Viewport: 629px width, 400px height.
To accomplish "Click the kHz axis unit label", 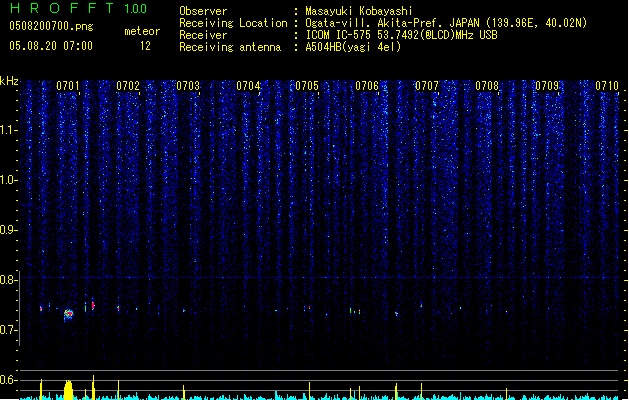I will 9,81.
